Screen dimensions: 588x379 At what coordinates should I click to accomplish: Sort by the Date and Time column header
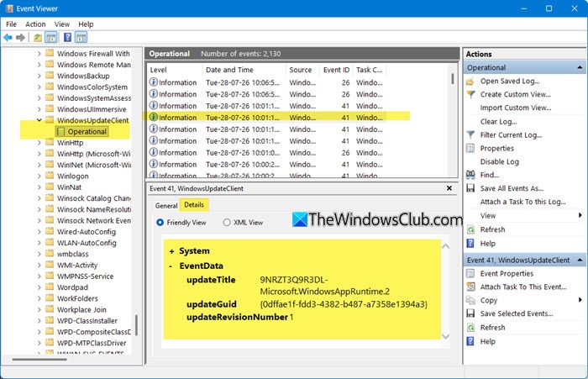tap(244, 70)
